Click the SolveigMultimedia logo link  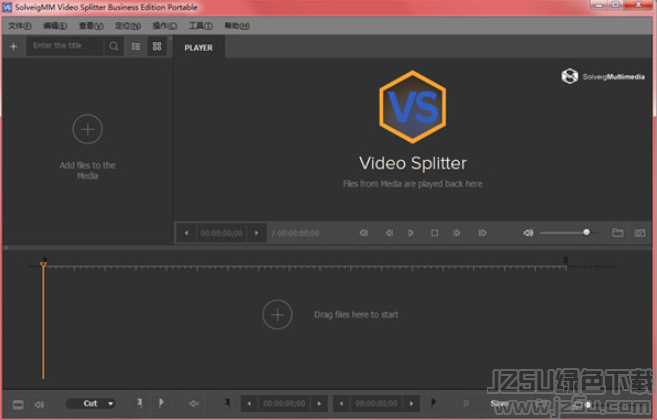[603, 76]
